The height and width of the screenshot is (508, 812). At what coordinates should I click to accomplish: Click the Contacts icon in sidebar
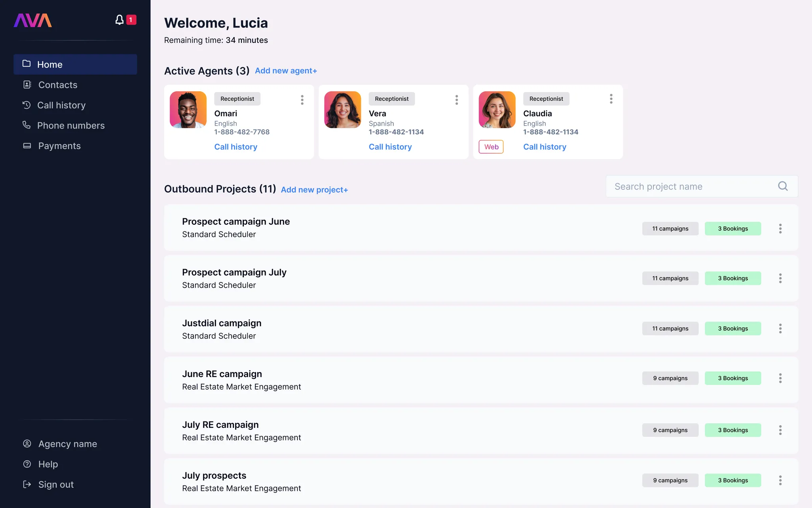pyautogui.click(x=27, y=85)
